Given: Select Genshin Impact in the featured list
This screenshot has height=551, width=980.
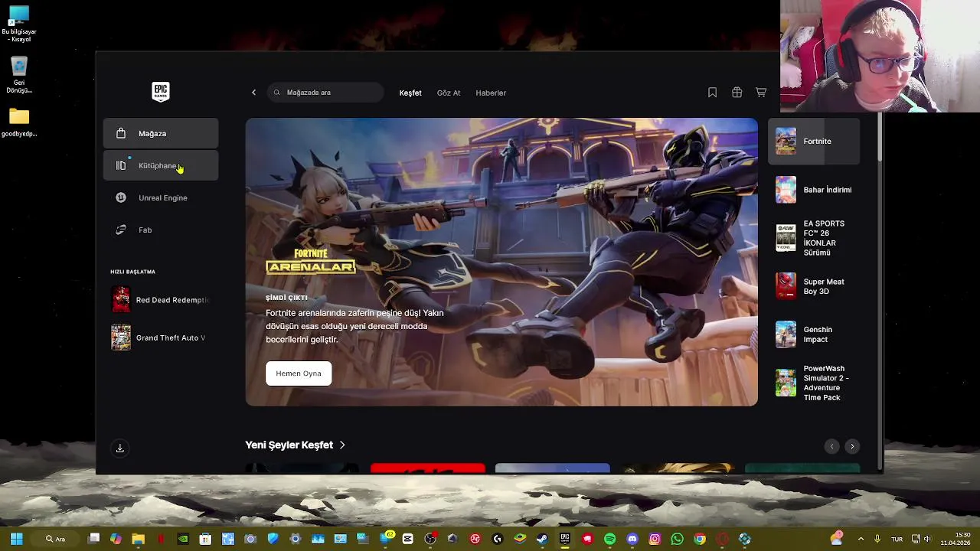Looking at the screenshot, I should point(814,334).
